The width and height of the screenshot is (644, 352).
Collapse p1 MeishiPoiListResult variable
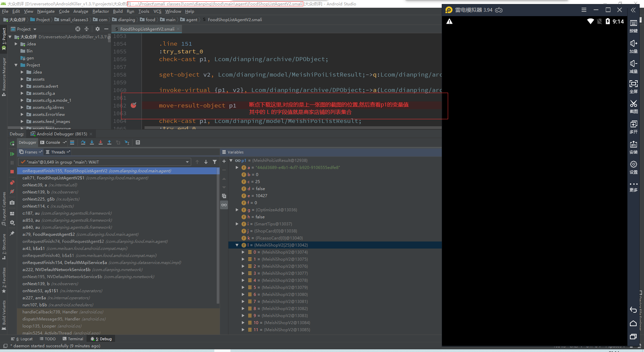coord(231,161)
